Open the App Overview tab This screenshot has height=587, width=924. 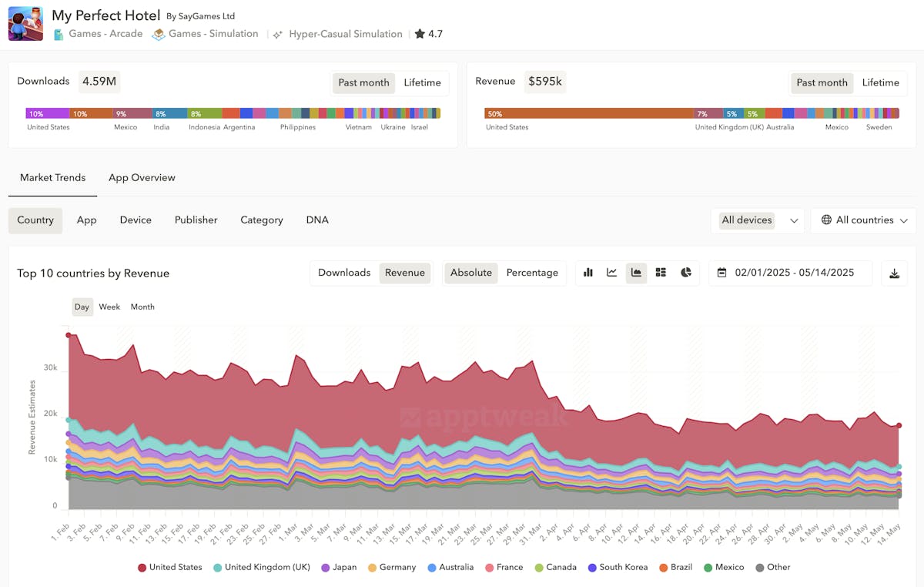142,177
